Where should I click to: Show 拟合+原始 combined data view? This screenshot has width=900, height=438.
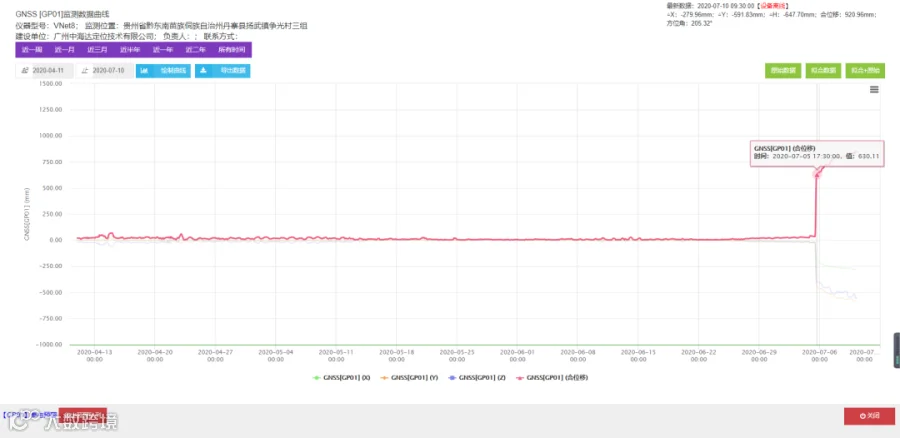(x=865, y=71)
